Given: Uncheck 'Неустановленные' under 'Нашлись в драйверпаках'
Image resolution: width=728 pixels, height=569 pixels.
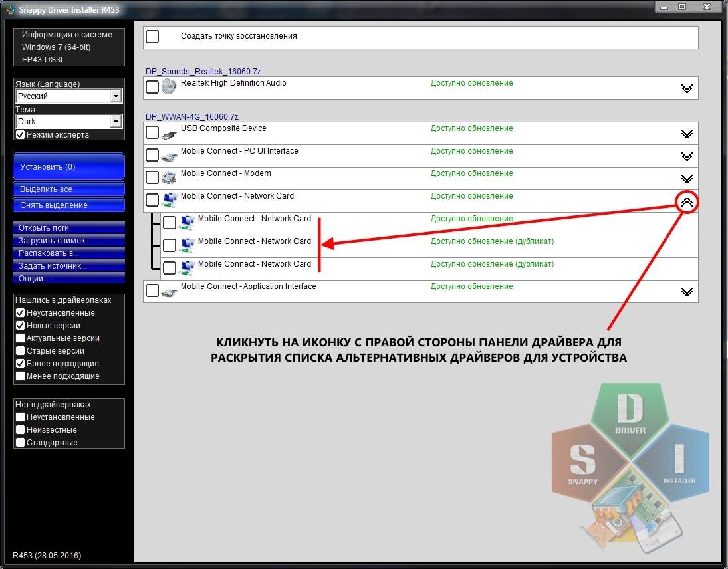Looking at the screenshot, I should [x=20, y=313].
